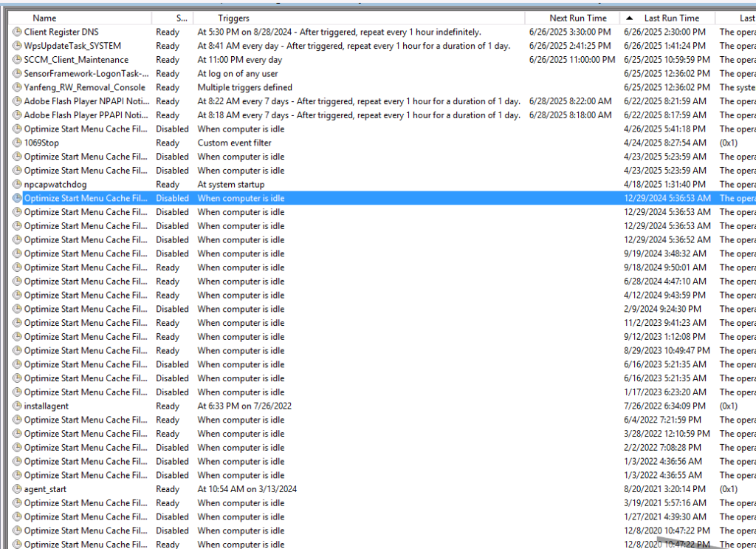Click the installagent task icon

pos(18,406)
